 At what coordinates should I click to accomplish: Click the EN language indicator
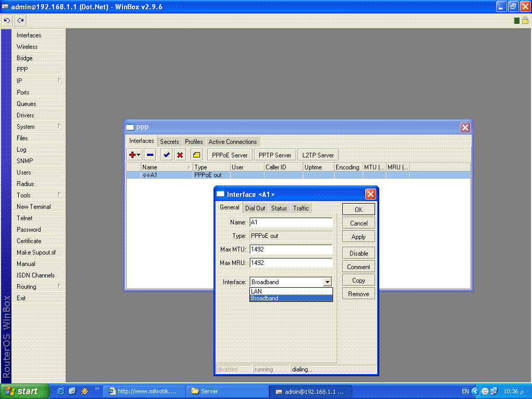point(465,391)
